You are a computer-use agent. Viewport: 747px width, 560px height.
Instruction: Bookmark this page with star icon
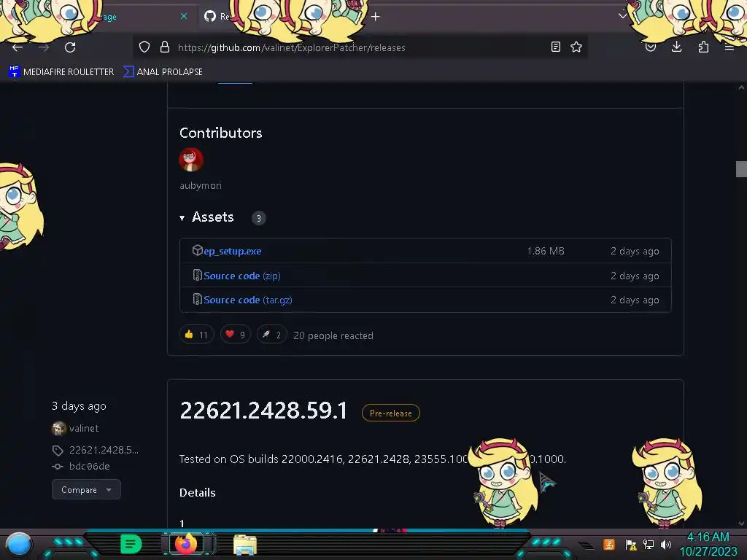[x=576, y=47]
